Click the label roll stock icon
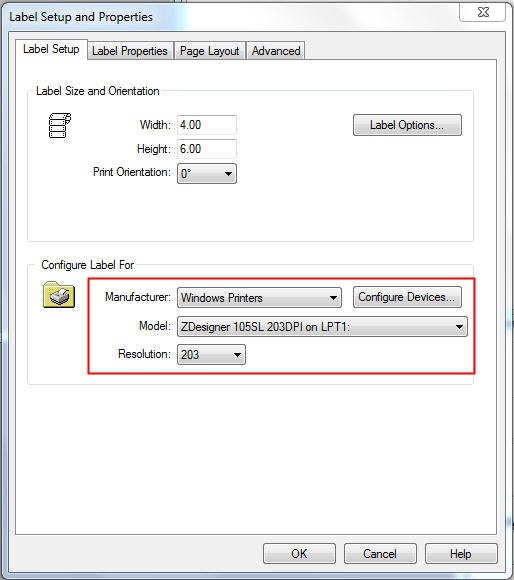The width and height of the screenshot is (514, 580). tap(60, 126)
